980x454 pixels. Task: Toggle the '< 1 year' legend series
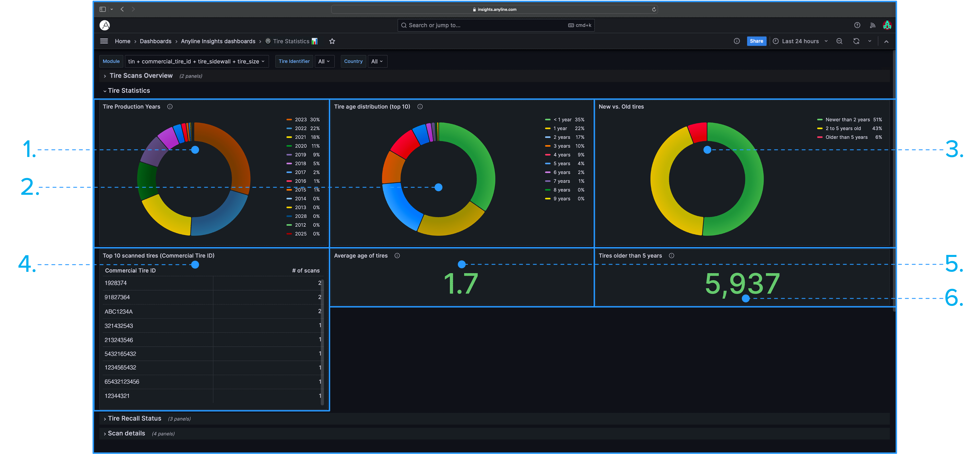562,119
